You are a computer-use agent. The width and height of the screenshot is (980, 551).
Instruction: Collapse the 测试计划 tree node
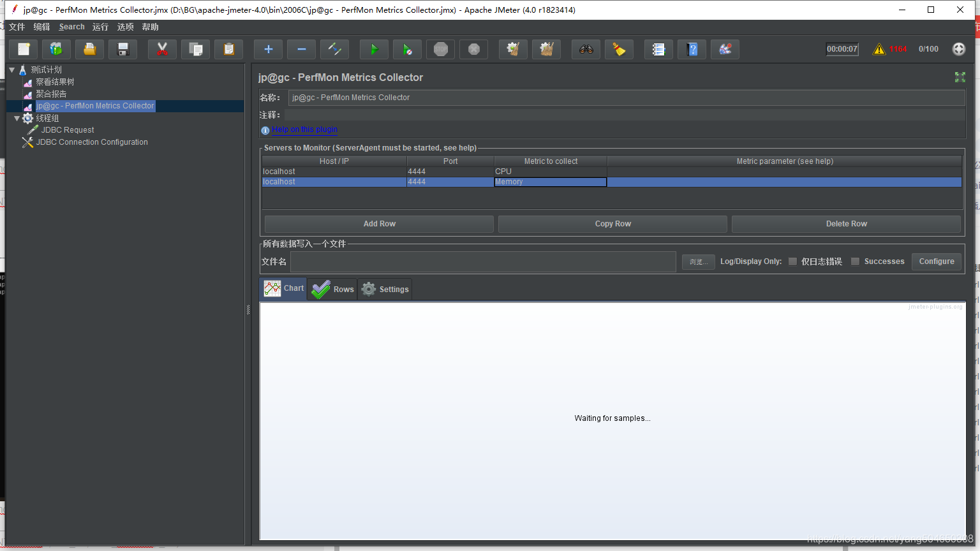(11, 70)
